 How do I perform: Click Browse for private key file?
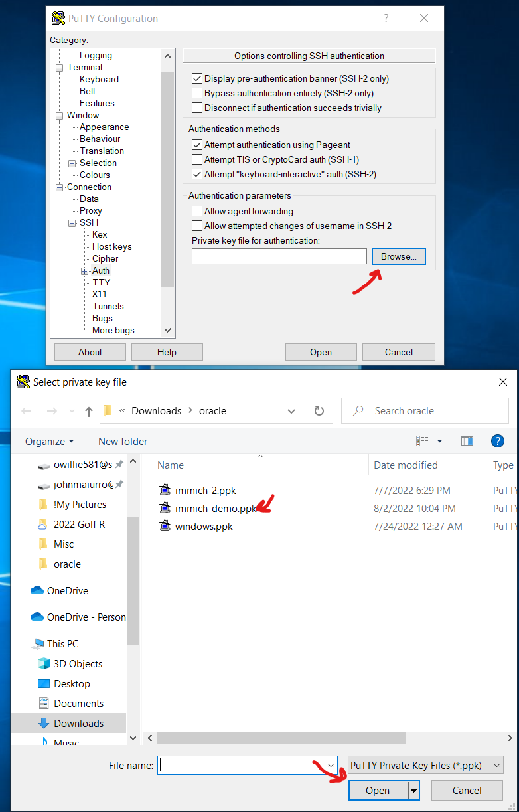coord(399,256)
